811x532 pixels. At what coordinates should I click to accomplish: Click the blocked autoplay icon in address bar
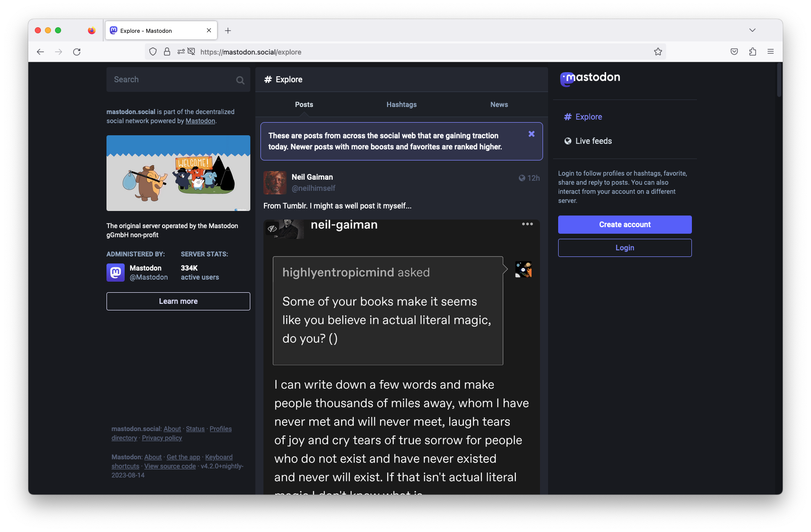click(x=191, y=52)
